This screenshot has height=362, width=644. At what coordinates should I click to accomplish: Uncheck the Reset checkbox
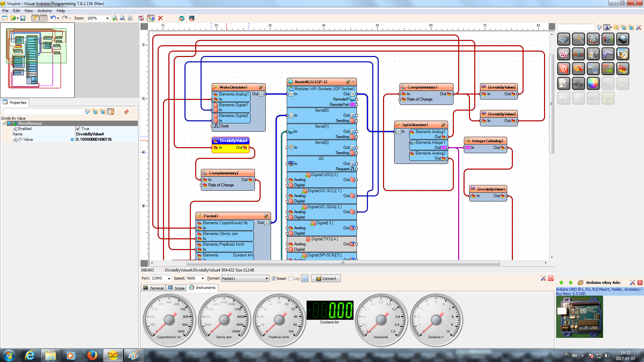click(274, 279)
